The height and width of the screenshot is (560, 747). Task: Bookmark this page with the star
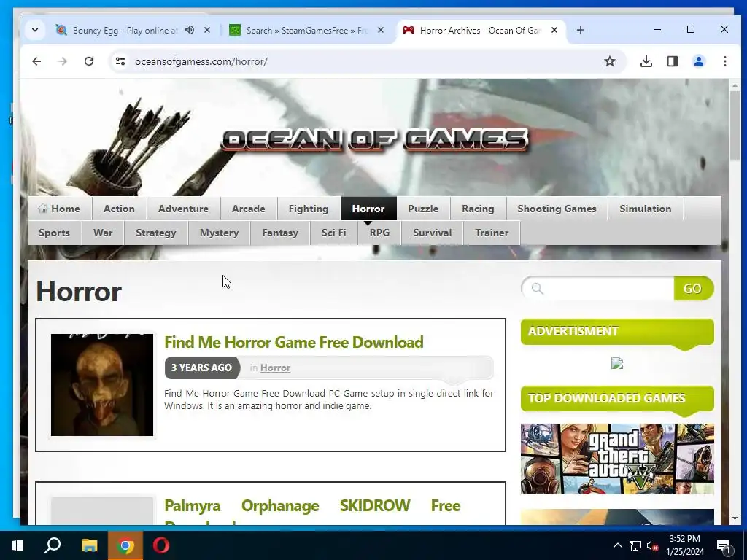pos(609,61)
